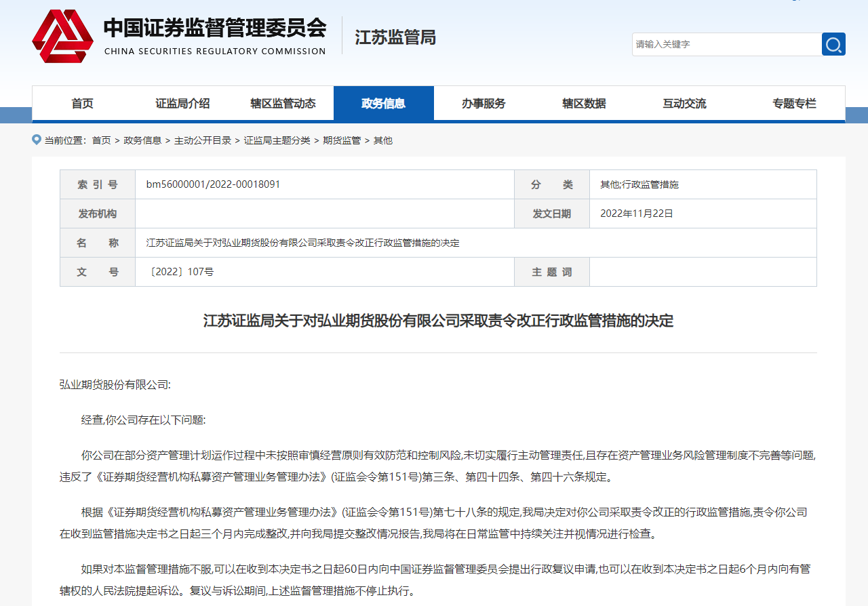The width and height of the screenshot is (868, 606).
Task: Select the active 政务信息 tab
Action: click(383, 104)
